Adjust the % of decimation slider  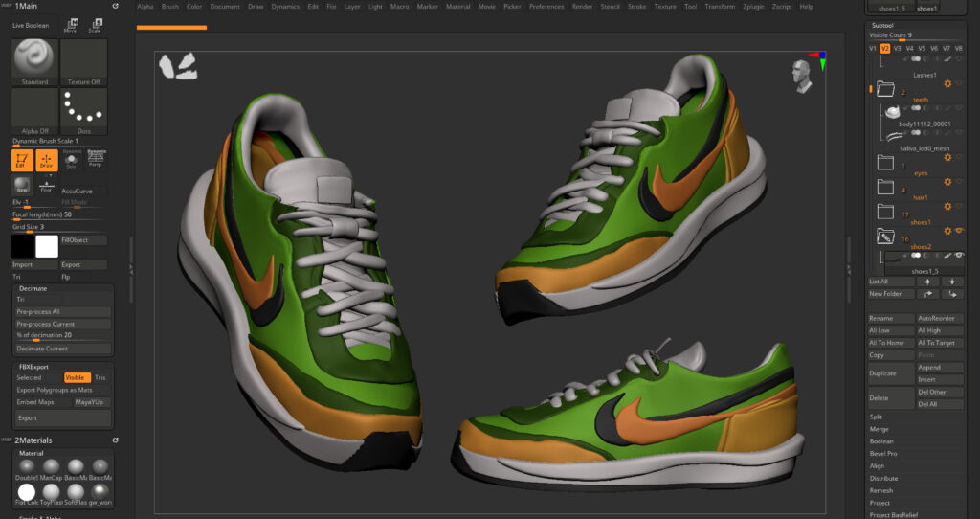click(63, 336)
